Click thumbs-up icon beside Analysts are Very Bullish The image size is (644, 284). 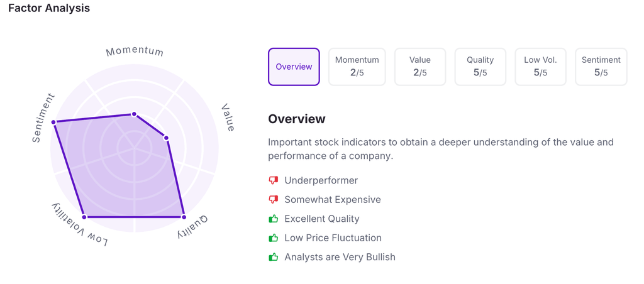tap(273, 257)
